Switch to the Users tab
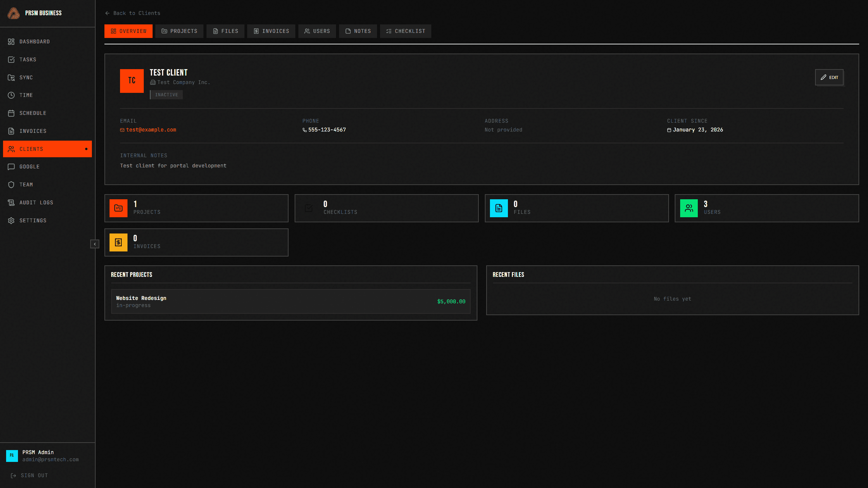The width and height of the screenshot is (868, 488). (x=317, y=31)
